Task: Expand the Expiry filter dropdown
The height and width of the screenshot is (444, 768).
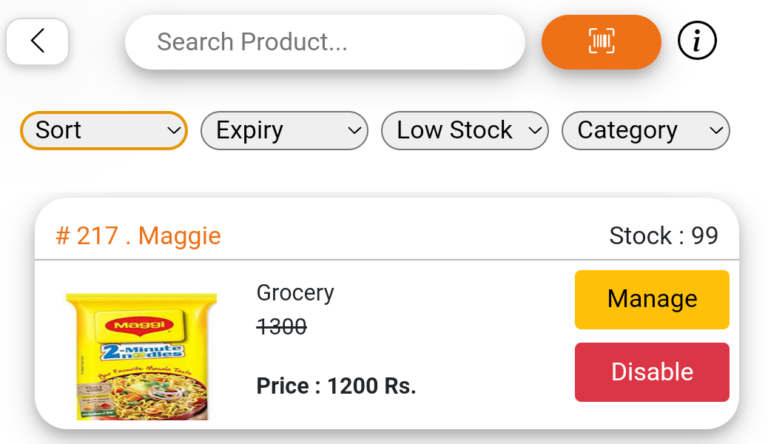Action: (284, 130)
